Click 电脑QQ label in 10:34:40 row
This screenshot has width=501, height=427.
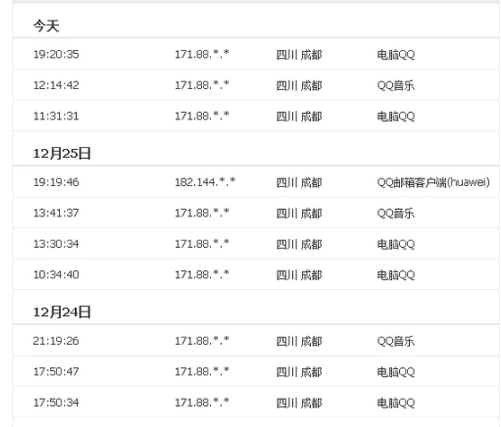click(x=396, y=275)
